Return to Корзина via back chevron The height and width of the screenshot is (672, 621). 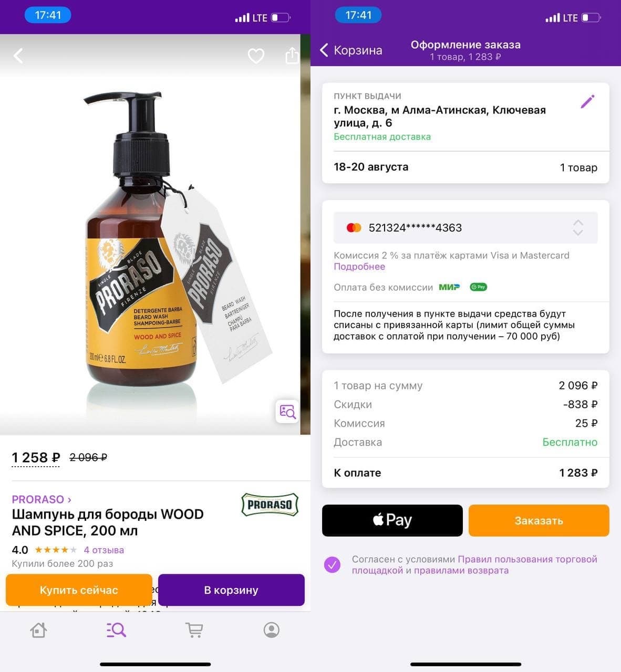click(325, 50)
